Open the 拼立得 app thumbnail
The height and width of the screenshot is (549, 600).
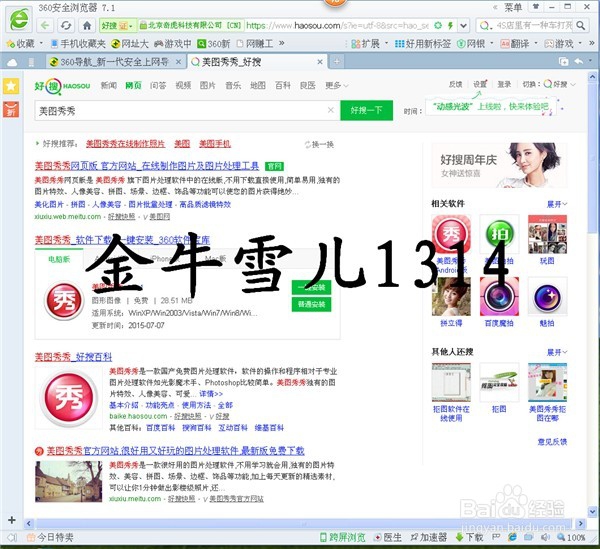[x=451, y=296]
